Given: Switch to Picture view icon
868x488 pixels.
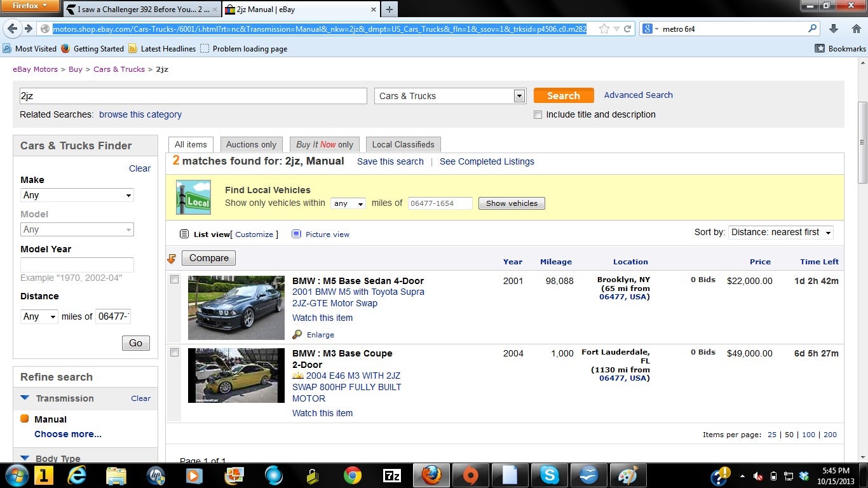Looking at the screenshot, I should [x=296, y=234].
